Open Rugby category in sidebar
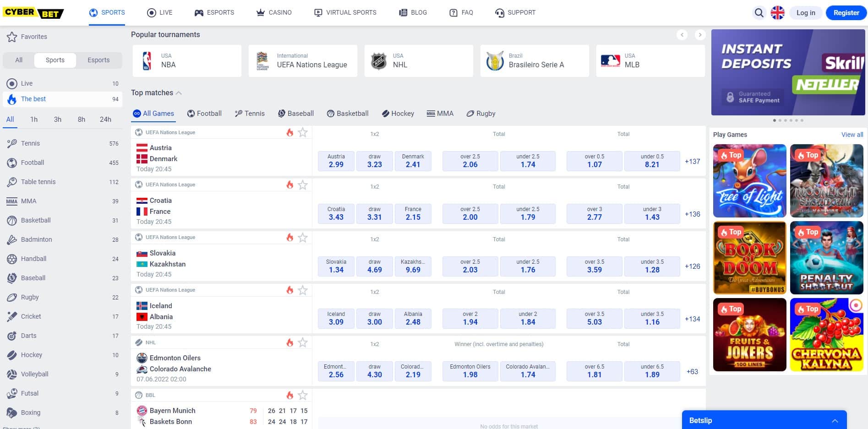The height and width of the screenshot is (429, 868). tap(63, 297)
